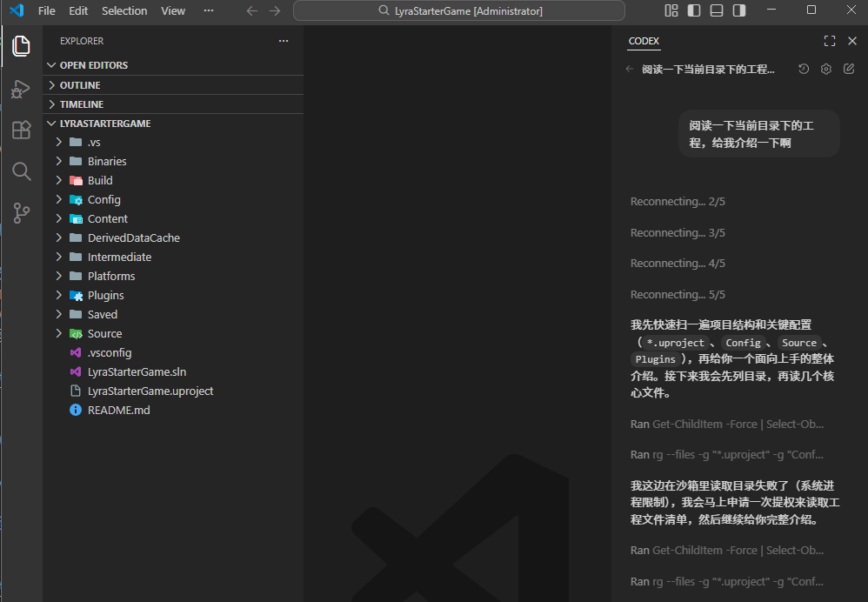868x602 pixels.
Task: Expand the Source folder
Action: [104, 333]
